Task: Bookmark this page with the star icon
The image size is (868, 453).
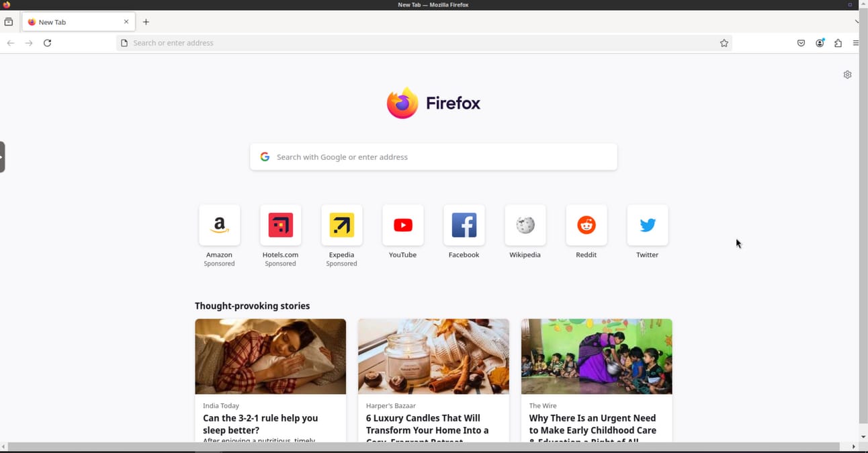Action: tap(724, 43)
